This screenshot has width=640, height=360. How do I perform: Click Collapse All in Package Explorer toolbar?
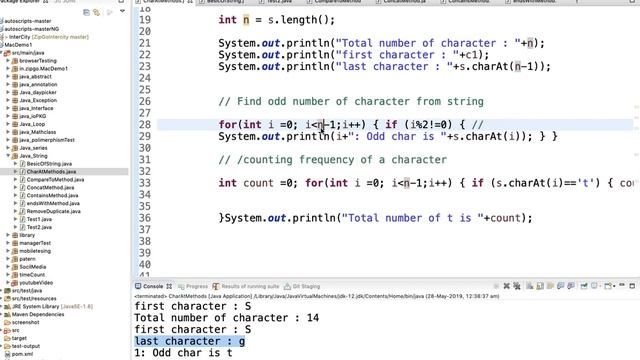click(x=86, y=13)
